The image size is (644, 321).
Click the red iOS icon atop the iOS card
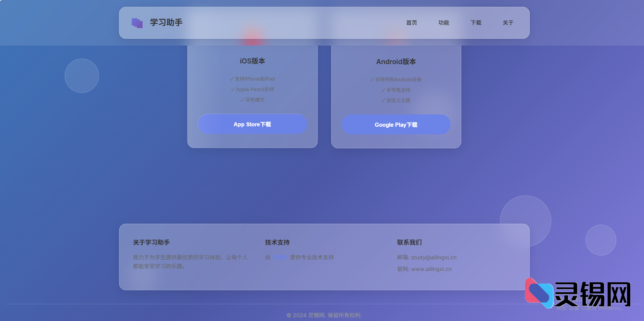[253, 37]
